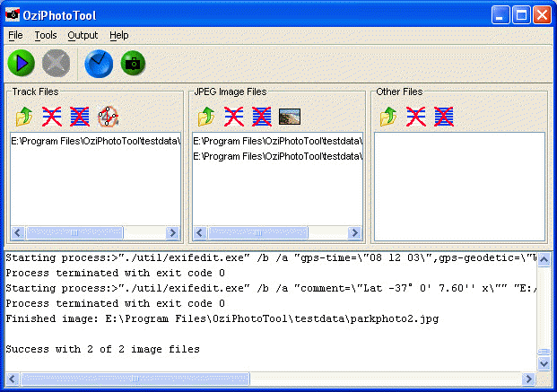Screen dimensions: 557x392
Task: Preview JPEG image thumbnail icon
Action: 289,117
